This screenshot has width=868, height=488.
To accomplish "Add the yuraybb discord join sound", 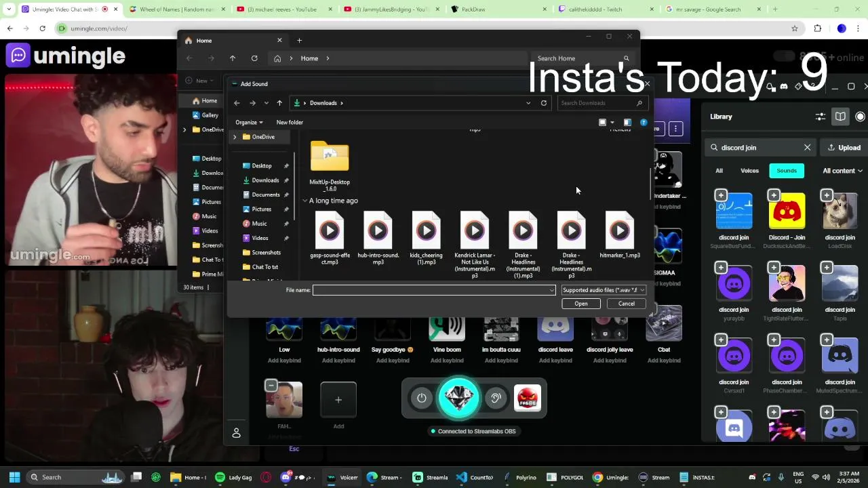I will [x=721, y=268].
